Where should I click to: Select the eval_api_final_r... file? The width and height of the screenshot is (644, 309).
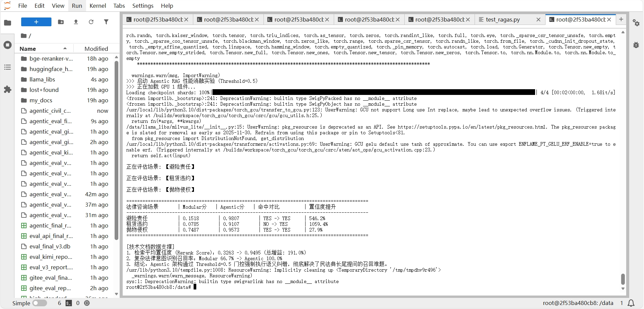coord(65,236)
